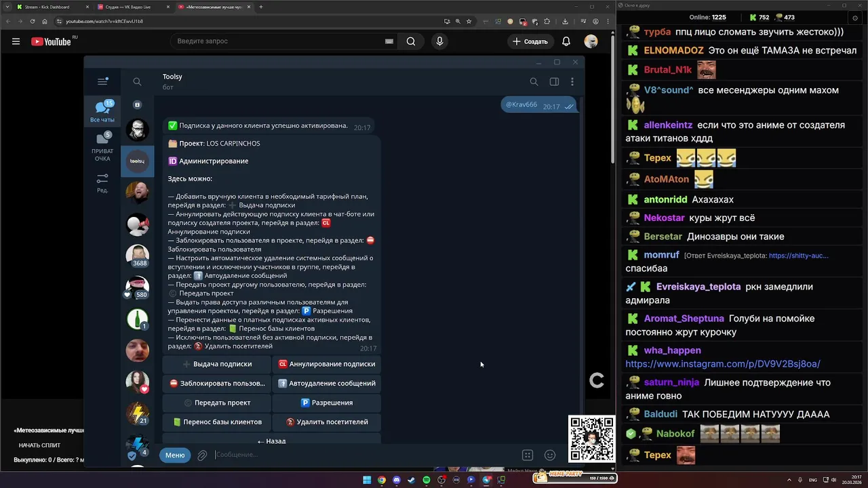Click the @Krav666 mention in sent message
The image size is (868, 488).
pos(521,104)
